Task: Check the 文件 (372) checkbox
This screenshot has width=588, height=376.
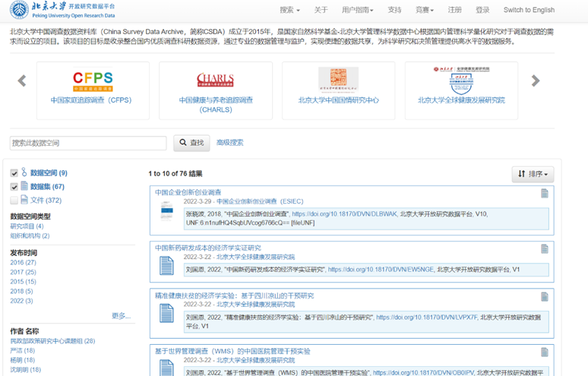Action: pyautogui.click(x=14, y=201)
